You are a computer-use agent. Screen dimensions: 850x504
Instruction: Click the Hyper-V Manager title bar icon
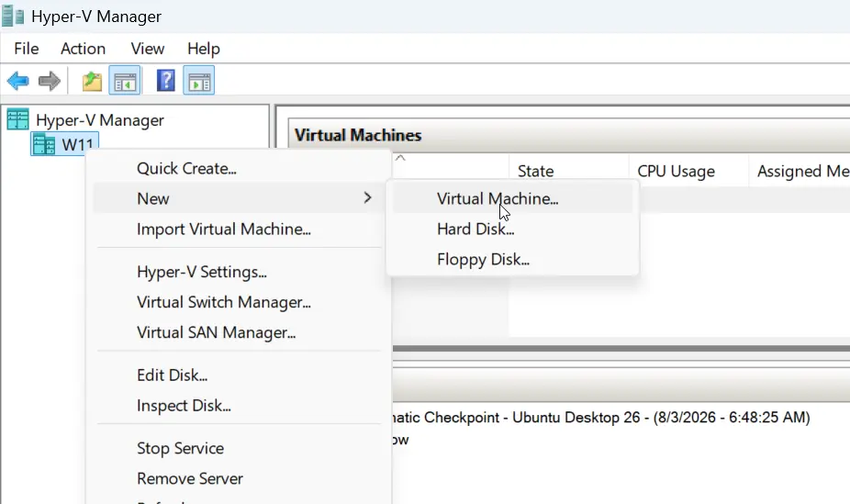tap(13, 16)
